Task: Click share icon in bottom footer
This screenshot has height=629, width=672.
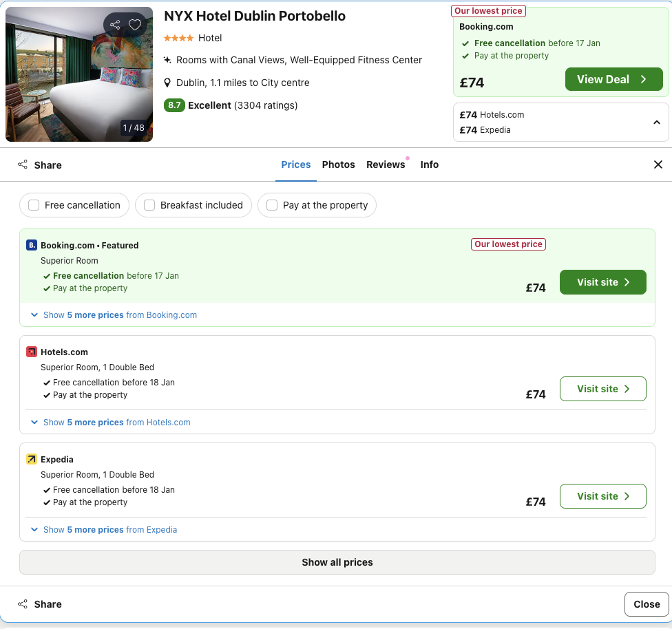Action: pyautogui.click(x=23, y=604)
